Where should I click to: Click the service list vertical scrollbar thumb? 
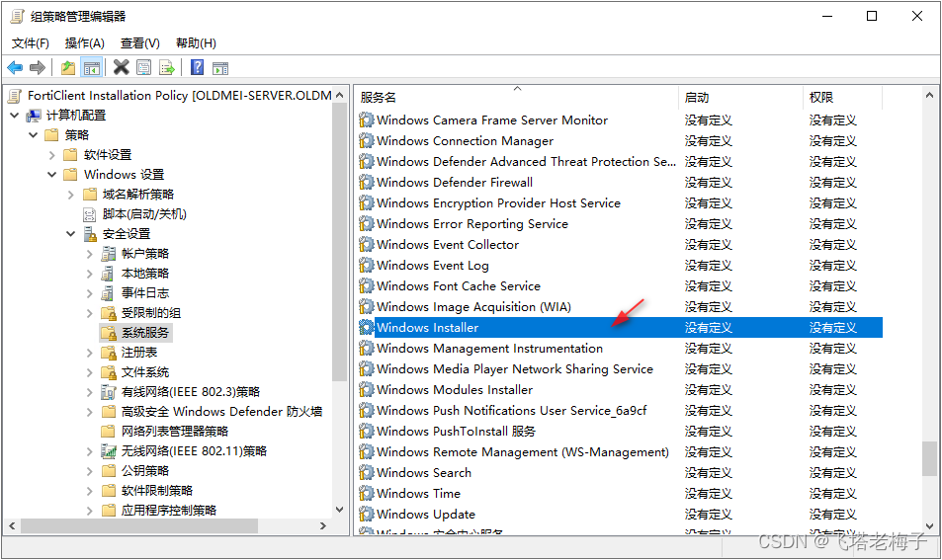click(929, 458)
